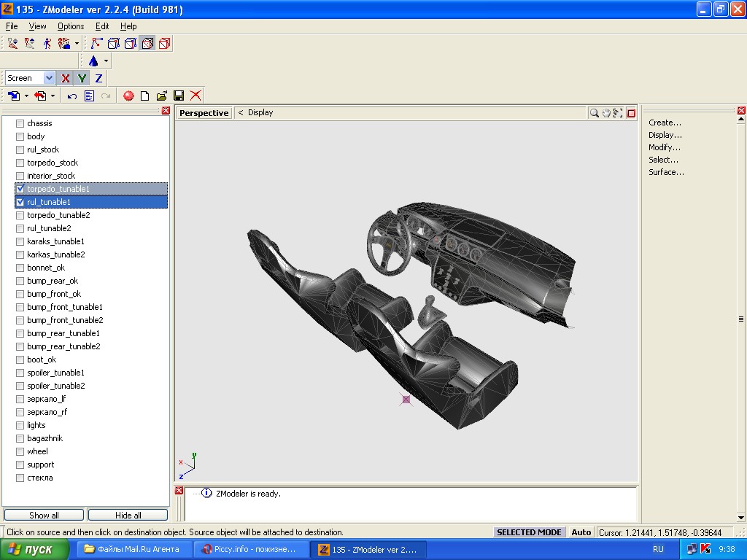Open the Edit menu
The image size is (747, 560).
coord(102,26)
